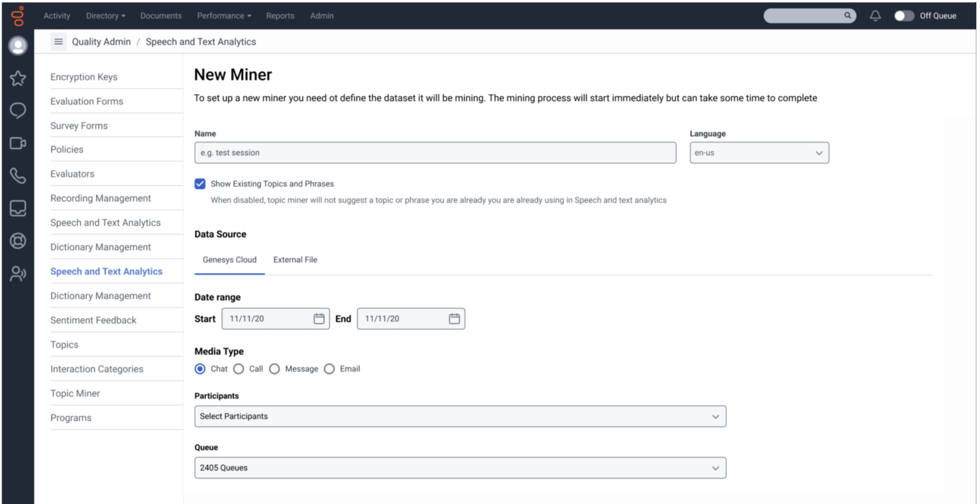Open the chat bubble sidebar icon
Screen dimensions: 980x504
(18, 111)
